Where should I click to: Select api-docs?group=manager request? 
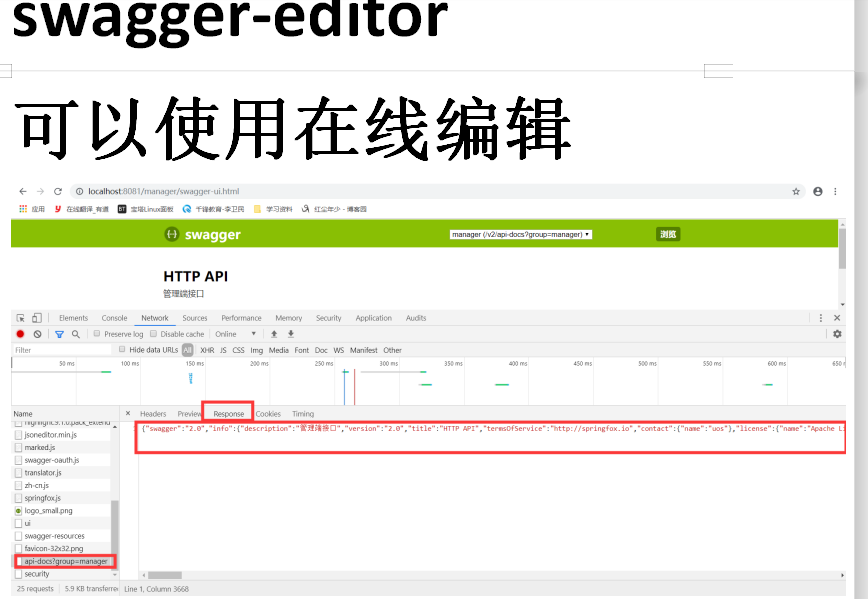click(x=65, y=561)
